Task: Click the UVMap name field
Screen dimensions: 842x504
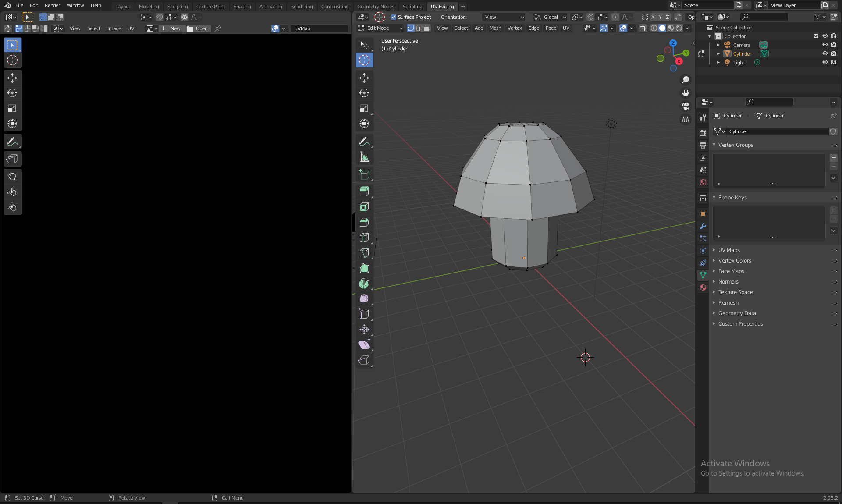Action: point(320,28)
